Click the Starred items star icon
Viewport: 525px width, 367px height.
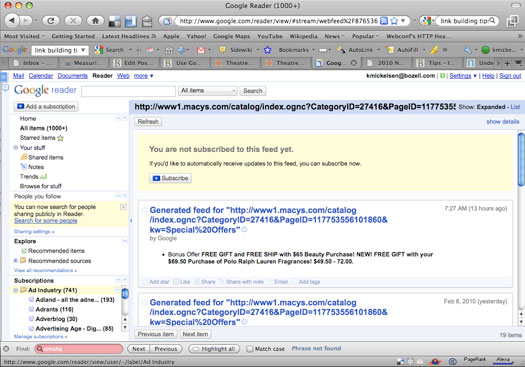[60, 138]
